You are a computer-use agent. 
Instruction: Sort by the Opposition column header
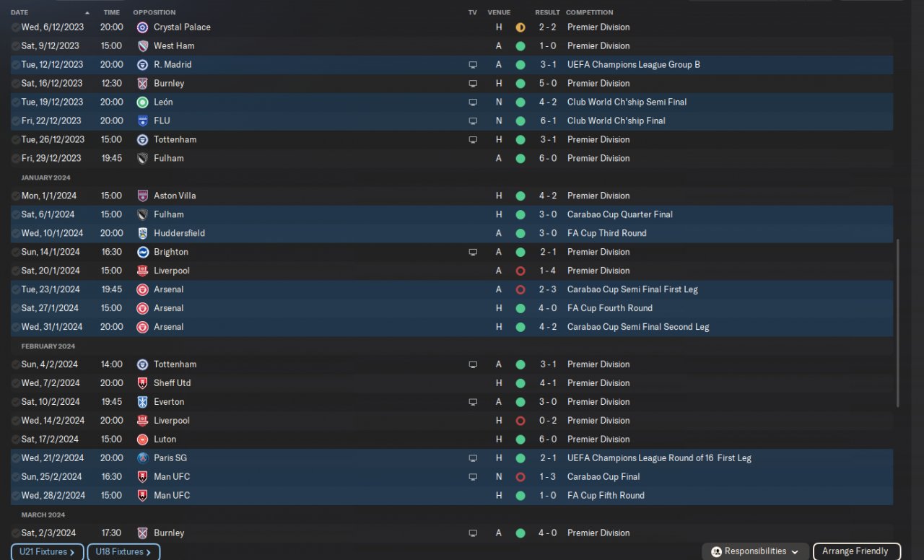point(154,12)
